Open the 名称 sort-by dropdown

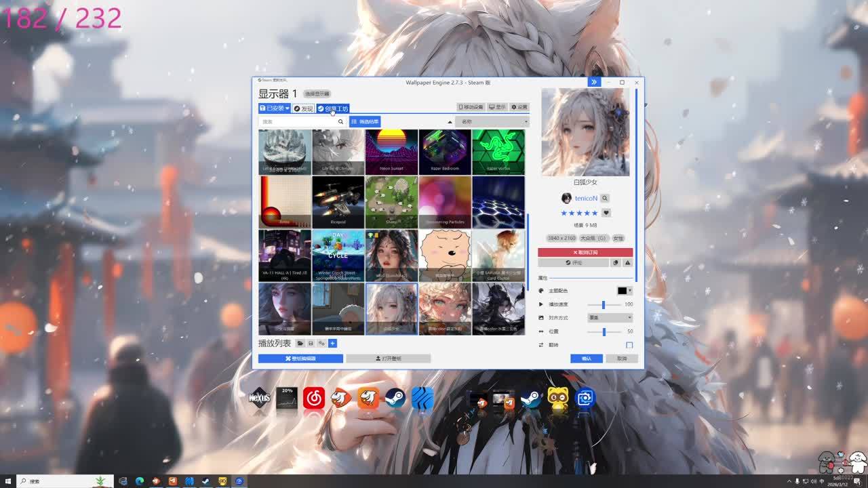(494, 122)
